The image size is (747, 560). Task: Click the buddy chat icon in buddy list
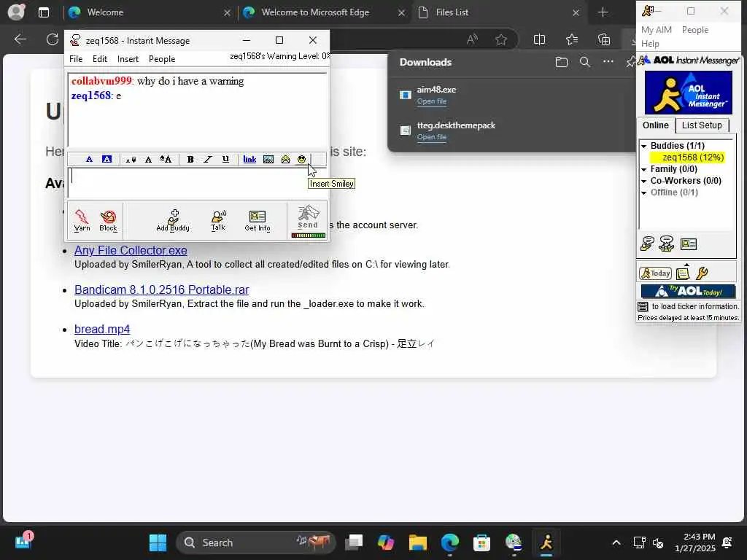point(667,244)
